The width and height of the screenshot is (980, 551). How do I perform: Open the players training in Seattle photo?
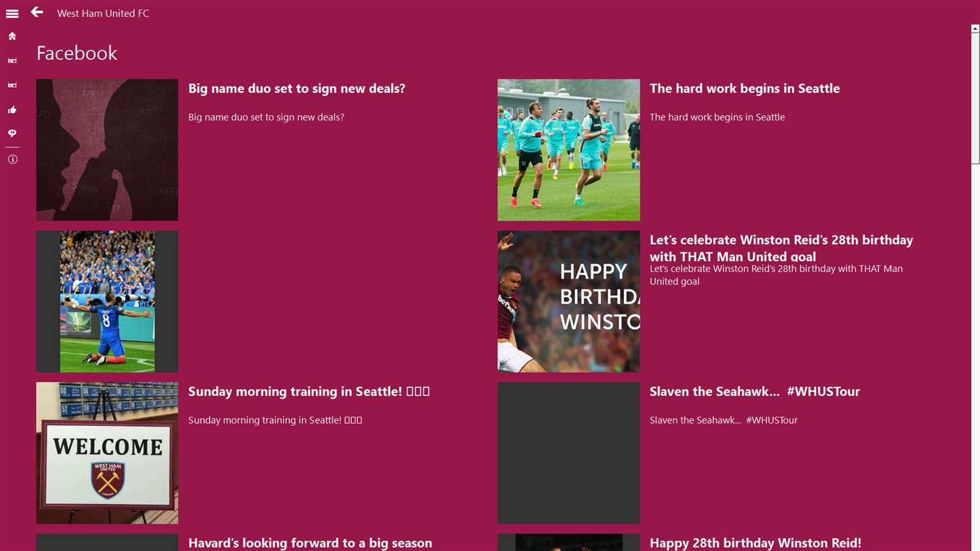(568, 150)
